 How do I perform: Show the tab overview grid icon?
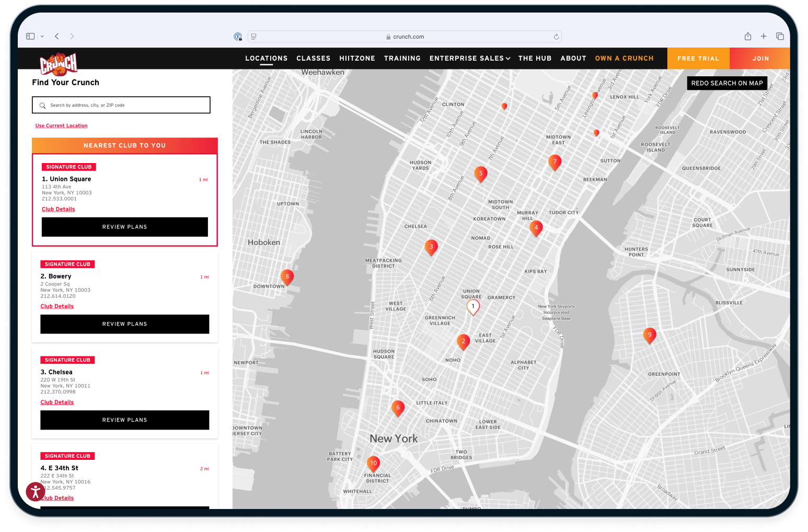pyautogui.click(x=780, y=36)
